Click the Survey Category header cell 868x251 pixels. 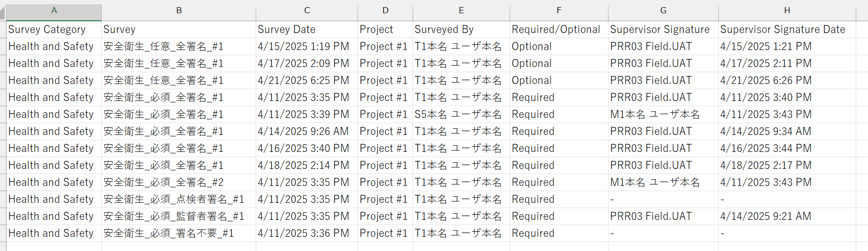(x=54, y=29)
